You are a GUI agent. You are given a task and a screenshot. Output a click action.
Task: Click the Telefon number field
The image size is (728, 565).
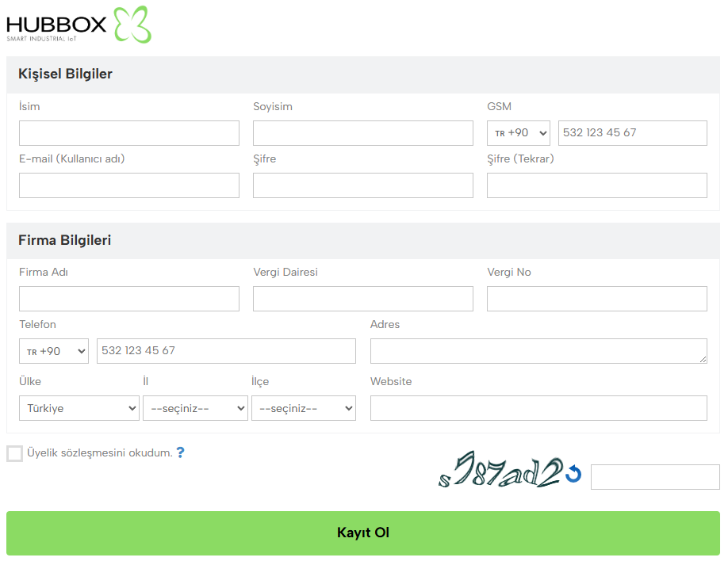226,351
